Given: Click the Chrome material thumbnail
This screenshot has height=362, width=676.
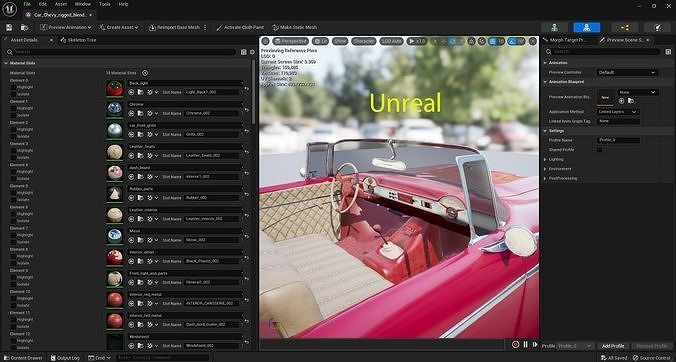Looking at the screenshot, I should click(115, 109).
